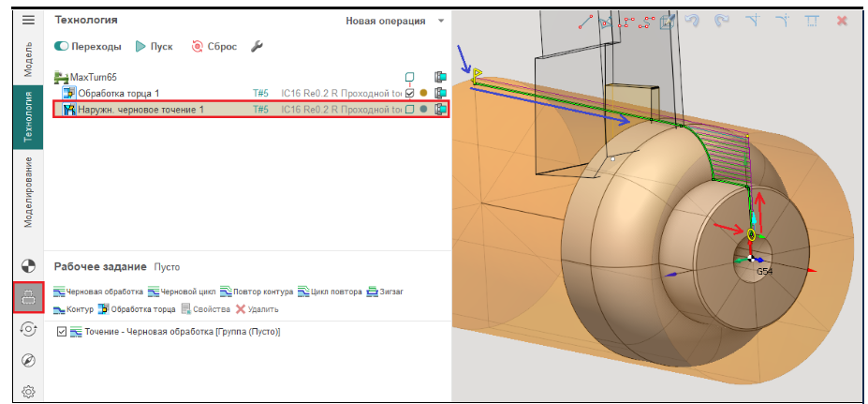Click the highlighted machine icon in left sidebar
868x404 pixels.
coord(28,298)
